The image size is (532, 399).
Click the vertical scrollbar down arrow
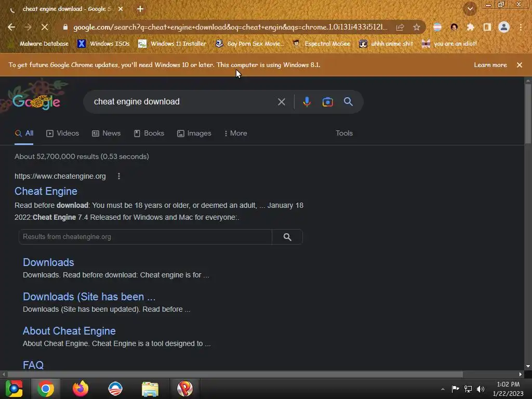528,366
